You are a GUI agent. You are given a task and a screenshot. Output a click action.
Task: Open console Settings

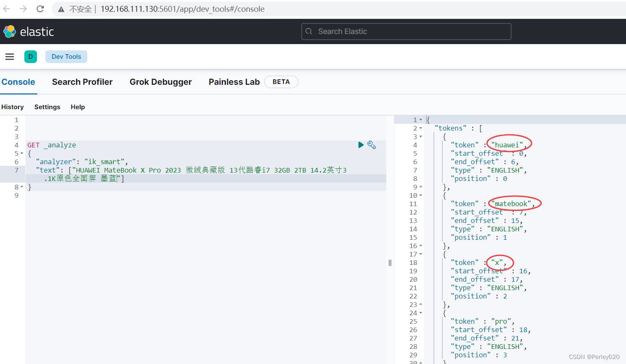[x=47, y=107]
